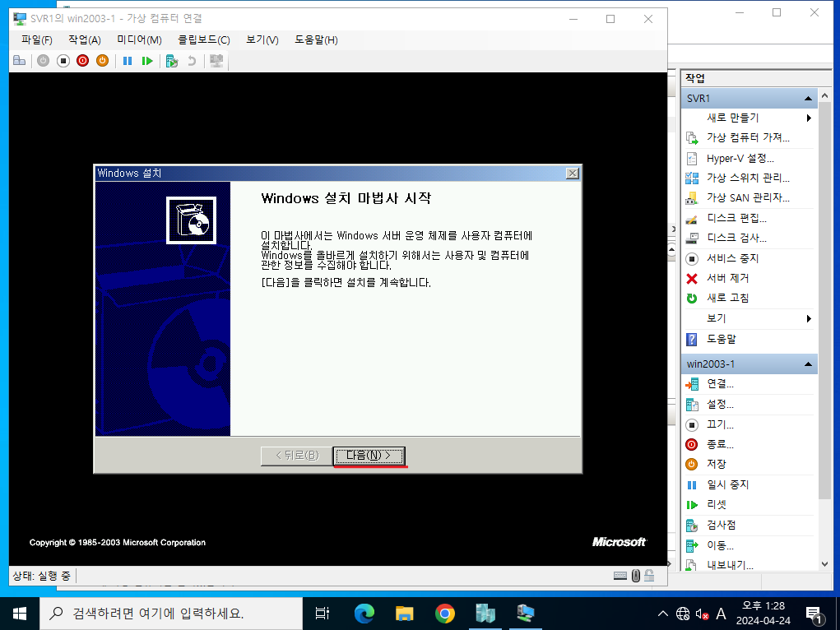Click the 가상 컴퓨터 가져오기 icon
The image size is (840, 630).
692,138
